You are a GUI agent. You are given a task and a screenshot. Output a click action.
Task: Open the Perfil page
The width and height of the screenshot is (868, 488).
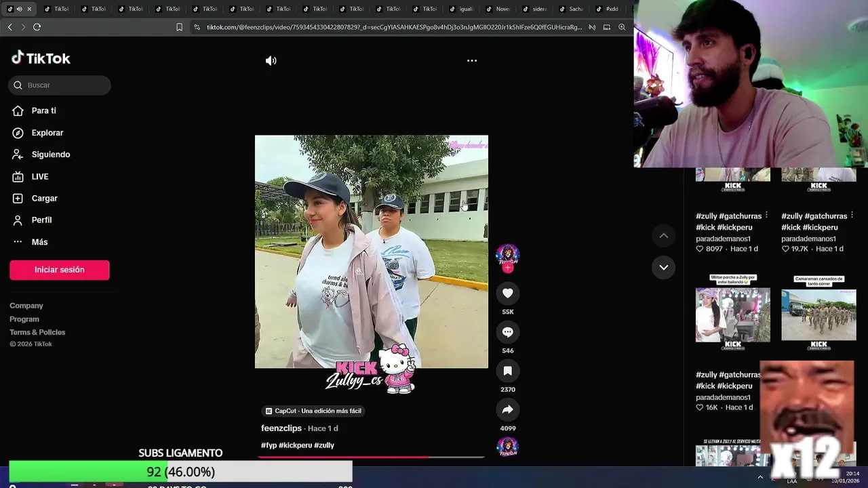[41, 220]
